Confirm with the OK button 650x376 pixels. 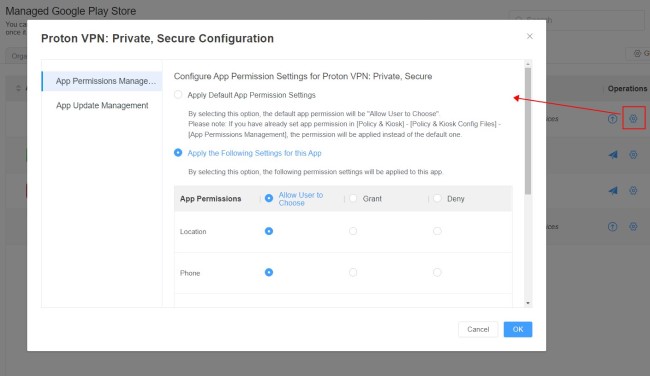(518, 329)
